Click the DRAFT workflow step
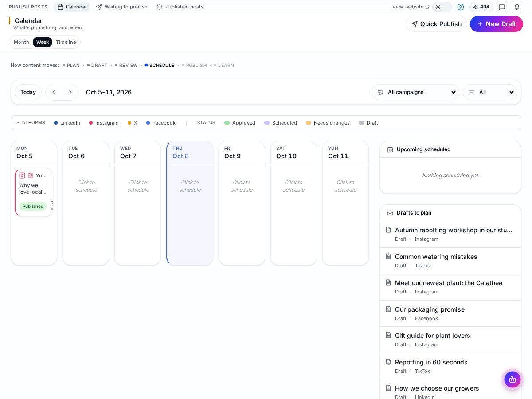Screen dimensions: 532x399 tap(97, 66)
